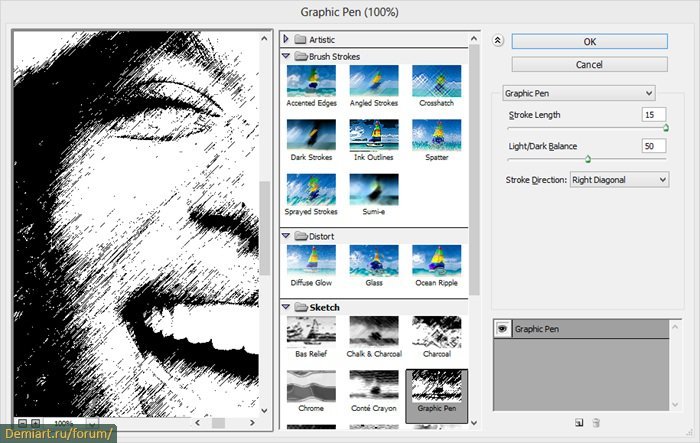Click the Light/Dark Balance slider handle
The height and width of the screenshot is (443, 700).
pyautogui.click(x=587, y=158)
